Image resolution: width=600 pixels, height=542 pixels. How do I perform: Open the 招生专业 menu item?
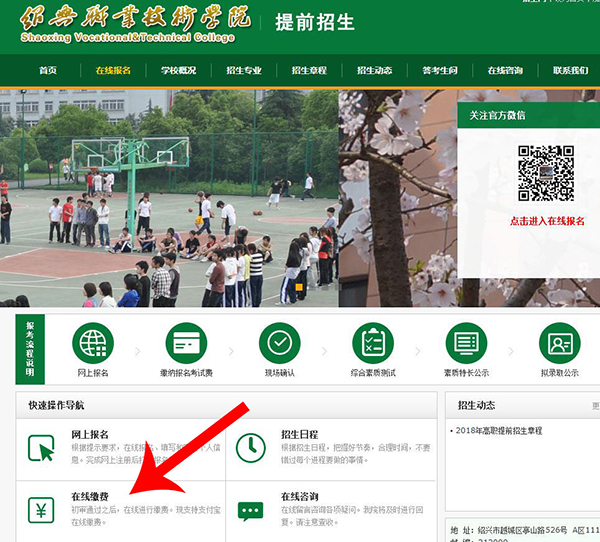[244, 70]
